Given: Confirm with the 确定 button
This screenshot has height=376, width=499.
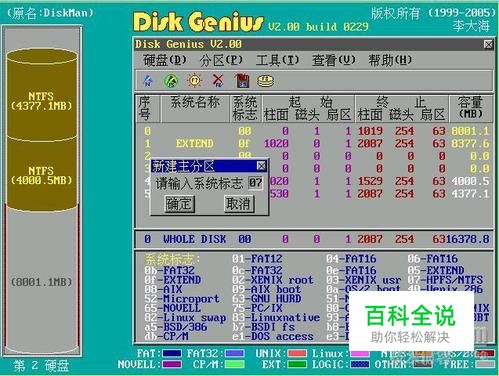Looking at the screenshot, I should click(x=179, y=203).
